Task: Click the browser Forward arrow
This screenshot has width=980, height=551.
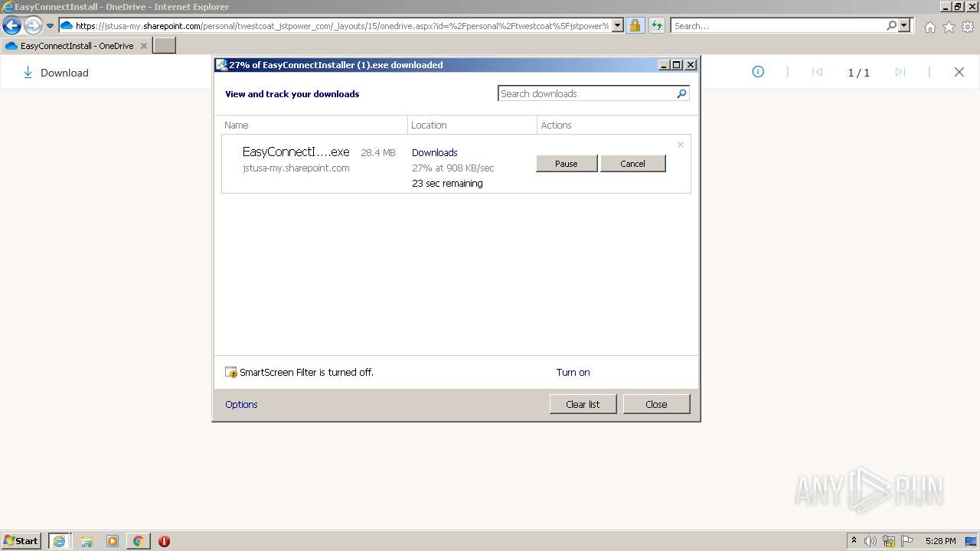Action: (x=33, y=25)
